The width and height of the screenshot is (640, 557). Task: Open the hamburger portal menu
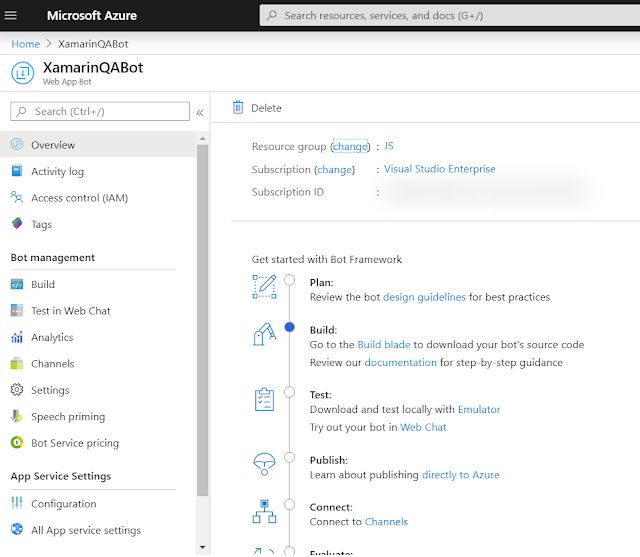pos(11,16)
